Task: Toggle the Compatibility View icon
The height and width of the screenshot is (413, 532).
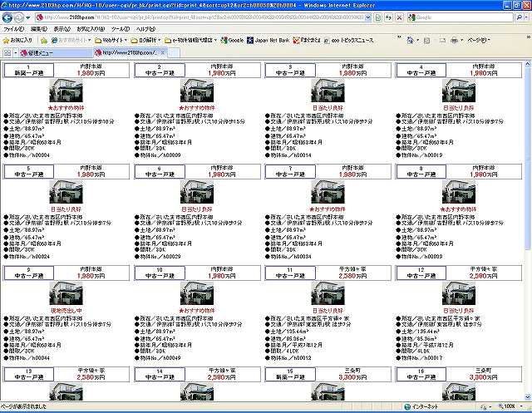Action: tap(378, 17)
